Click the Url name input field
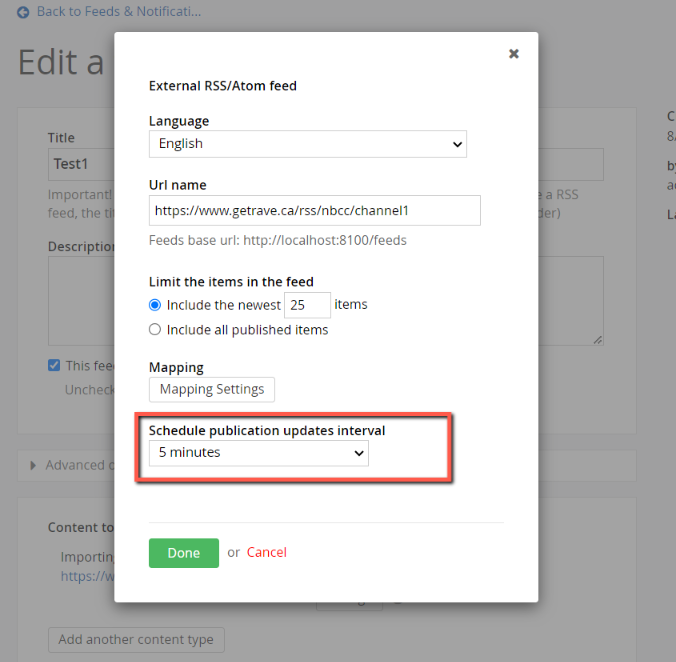Image resolution: width=676 pixels, height=662 pixels. coord(315,210)
